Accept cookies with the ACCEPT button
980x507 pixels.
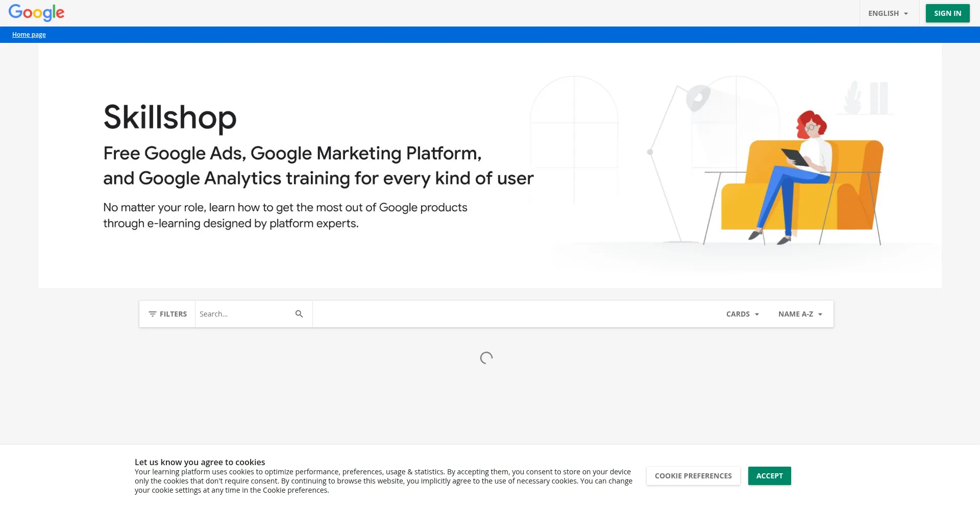(x=769, y=476)
